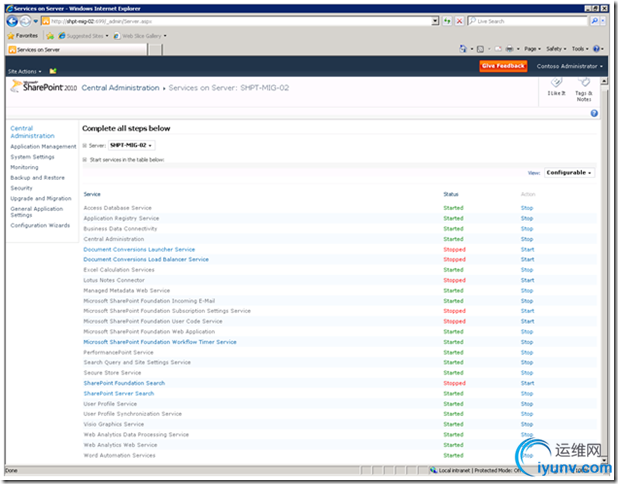Click the Add to Favorites bar icon
This screenshot has height=484, width=618.
coord(50,36)
